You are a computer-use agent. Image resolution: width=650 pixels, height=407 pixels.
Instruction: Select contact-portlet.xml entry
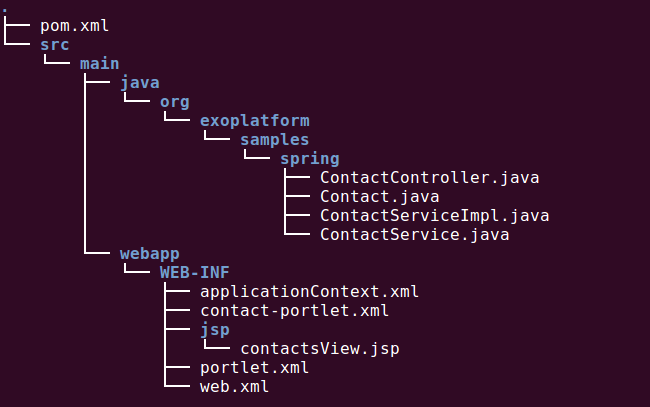pyautogui.click(x=295, y=311)
